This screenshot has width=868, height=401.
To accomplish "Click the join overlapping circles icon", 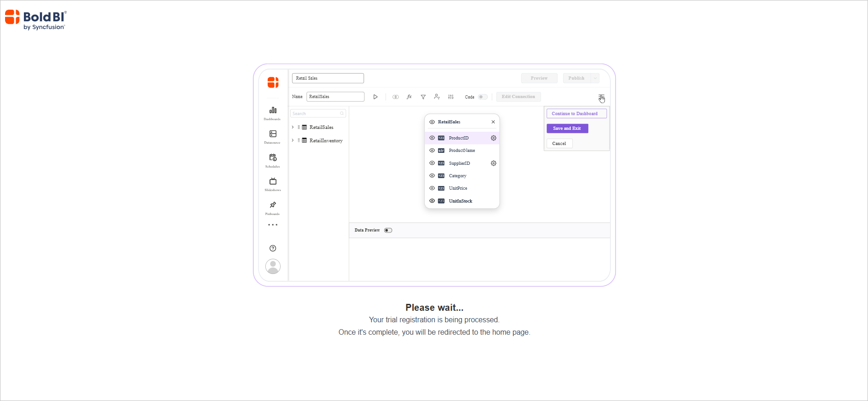I will tap(395, 97).
